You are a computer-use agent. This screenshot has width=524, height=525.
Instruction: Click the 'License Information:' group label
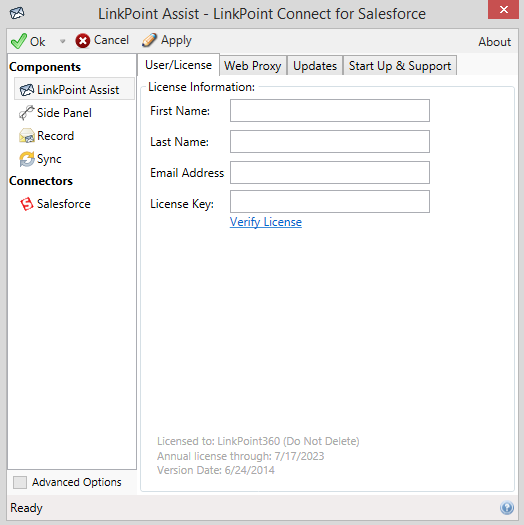[201, 87]
